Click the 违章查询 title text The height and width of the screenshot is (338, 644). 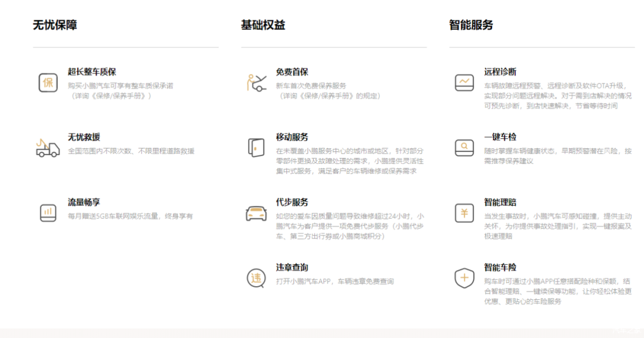pyautogui.click(x=292, y=268)
